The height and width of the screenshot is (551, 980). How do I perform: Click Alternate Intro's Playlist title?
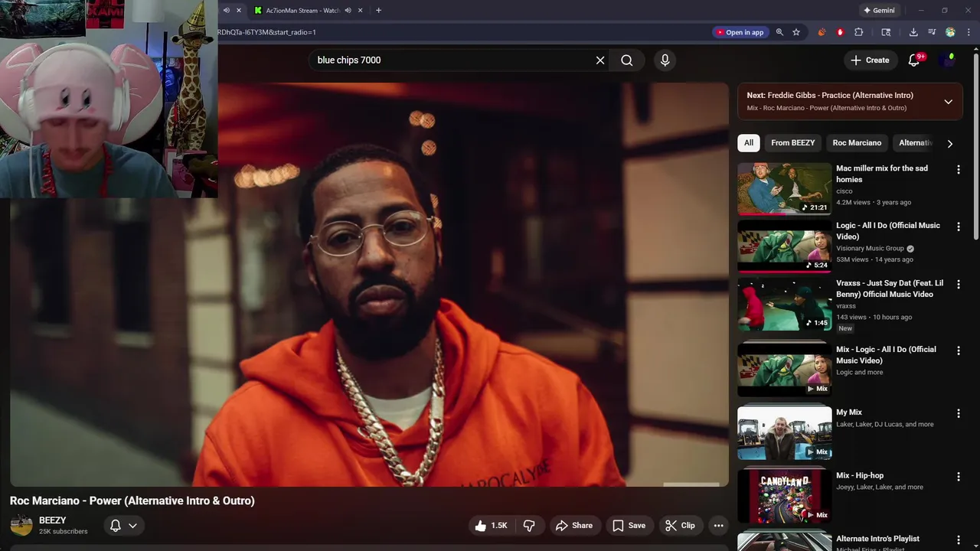click(x=877, y=539)
